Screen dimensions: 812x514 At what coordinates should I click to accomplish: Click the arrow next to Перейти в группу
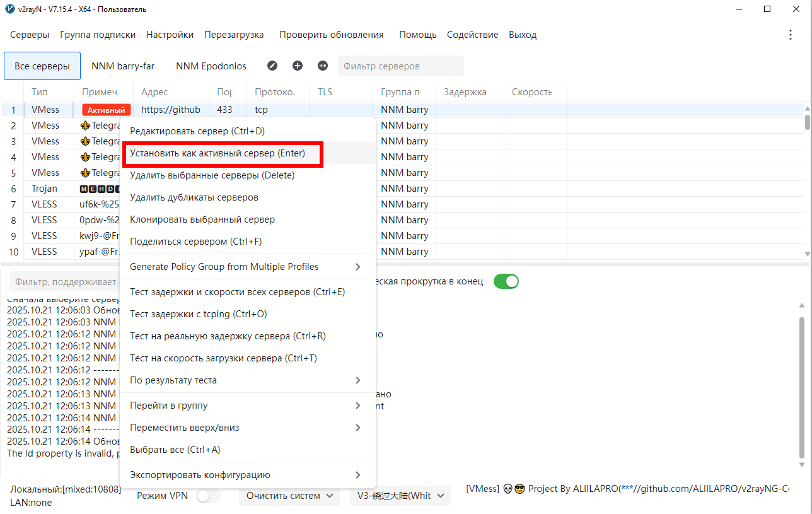pos(358,406)
